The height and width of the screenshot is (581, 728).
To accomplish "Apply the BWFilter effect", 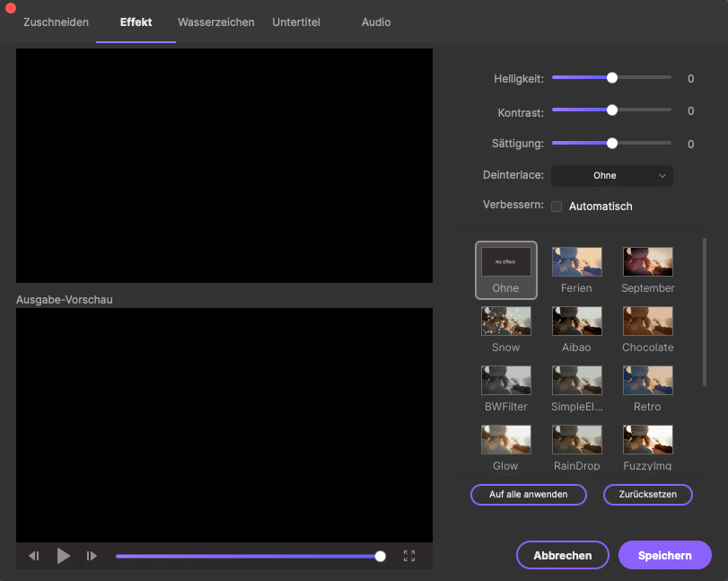I will (505, 381).
